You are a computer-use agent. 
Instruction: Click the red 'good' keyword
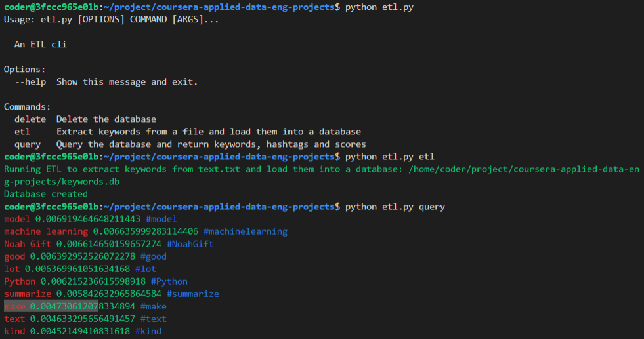coord(14,256)
